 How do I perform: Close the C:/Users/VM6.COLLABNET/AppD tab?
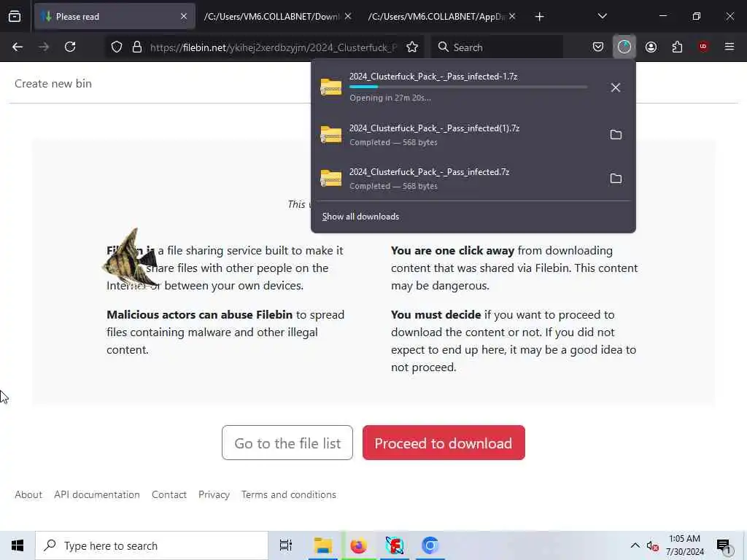[x=512, y=16]
